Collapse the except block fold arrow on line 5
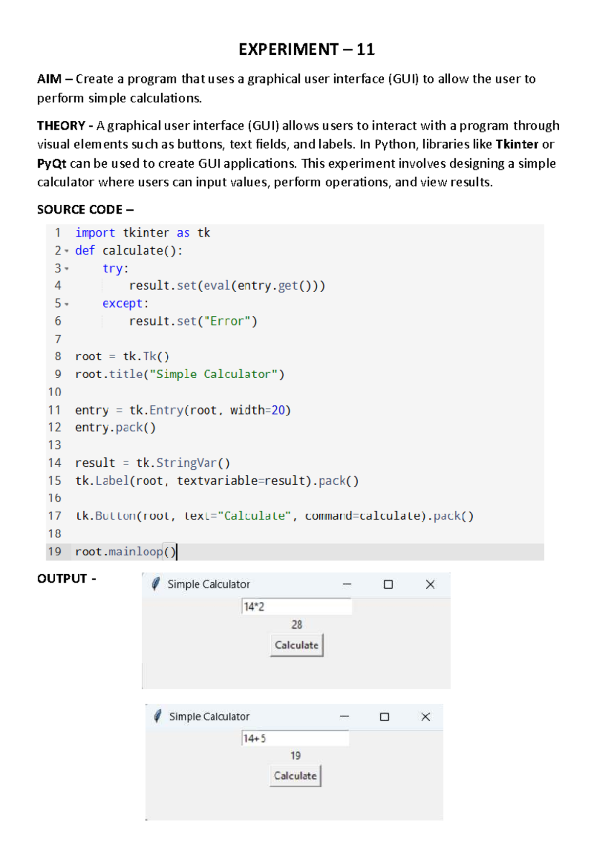 (67, 304)
